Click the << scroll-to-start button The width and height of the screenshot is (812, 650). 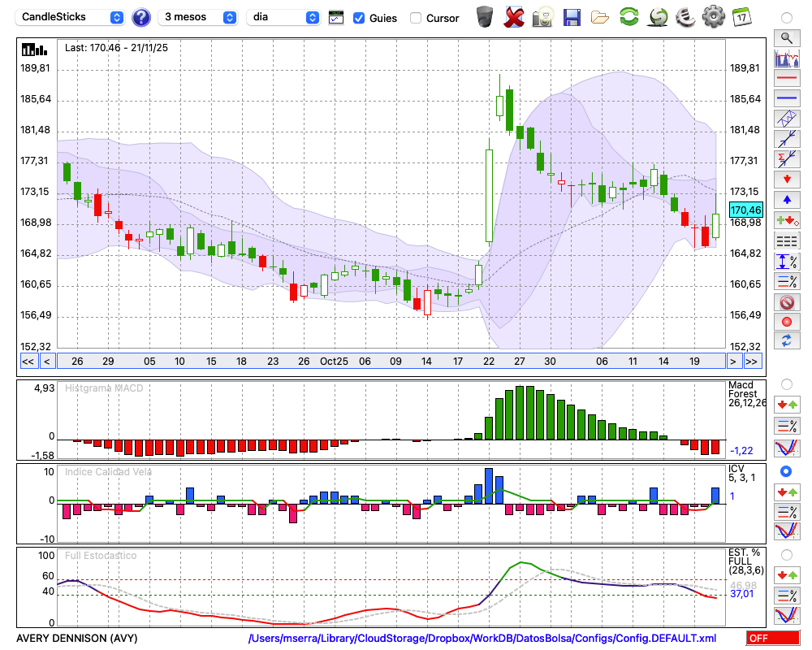click(28, 362)
